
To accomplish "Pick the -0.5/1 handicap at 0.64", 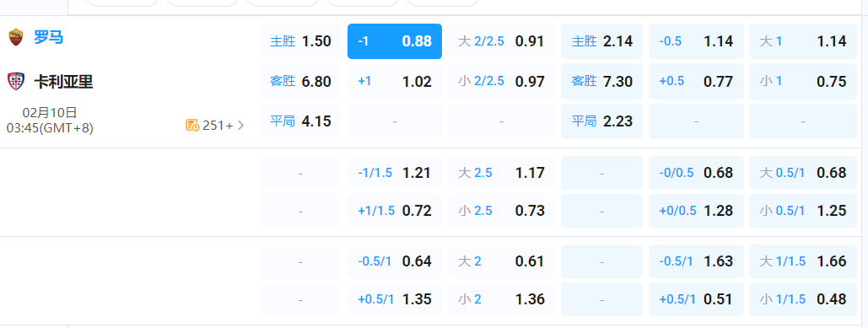I will pos(395,261).
